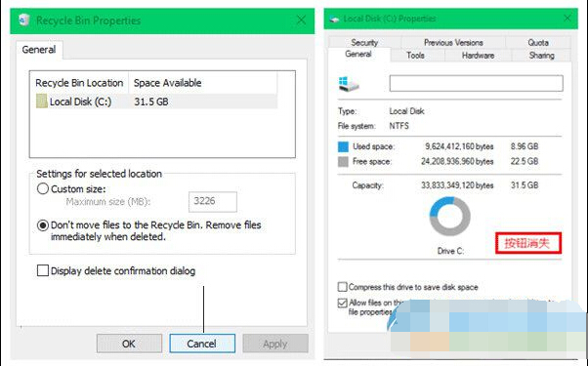The image size is (588, 366).
Task: Close the Recycle Bin Properties window
Action: [301, 20]
